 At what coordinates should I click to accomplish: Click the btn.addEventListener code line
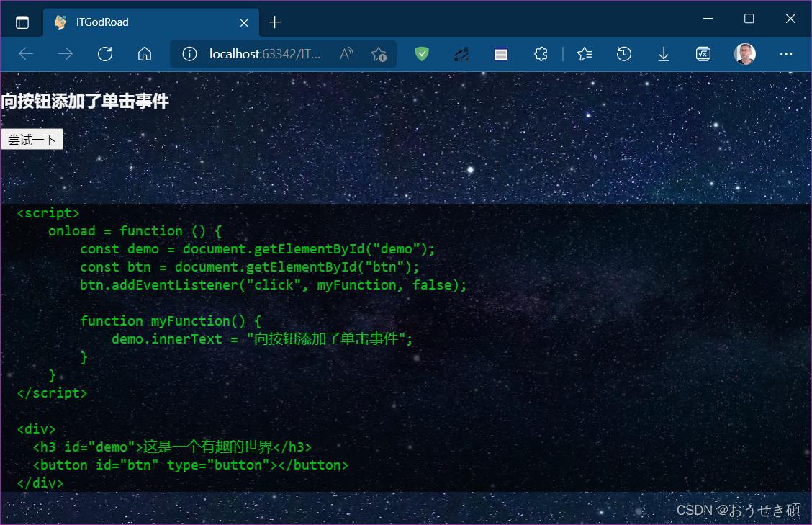(x=274, y=285)
